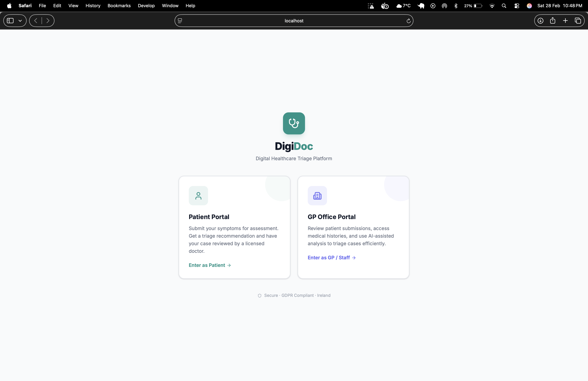
Task: Go back using the back arrow
Action: pyautogui.click(x=36, y=21)
